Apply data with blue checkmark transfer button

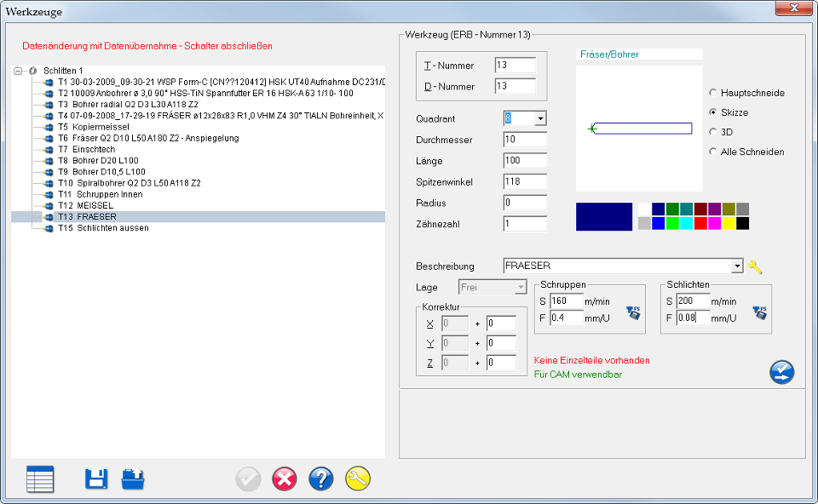click(x=781, y=372)
